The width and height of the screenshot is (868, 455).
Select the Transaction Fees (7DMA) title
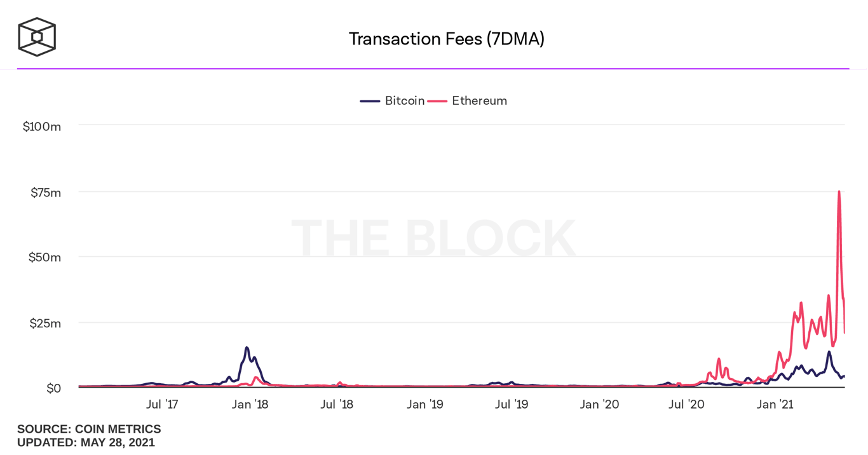[446, 39]
